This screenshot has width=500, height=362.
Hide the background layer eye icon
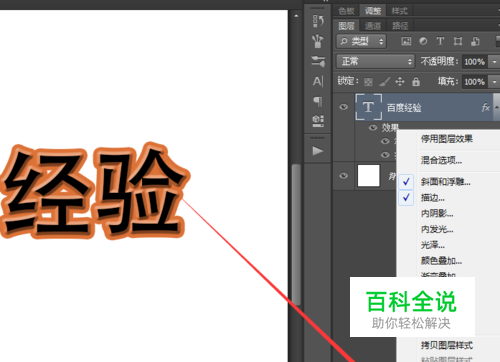(343, 176)
